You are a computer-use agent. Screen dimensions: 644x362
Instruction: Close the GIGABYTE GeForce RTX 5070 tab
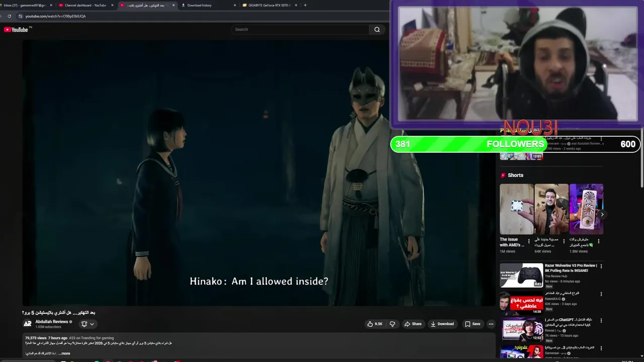point(296,5)
